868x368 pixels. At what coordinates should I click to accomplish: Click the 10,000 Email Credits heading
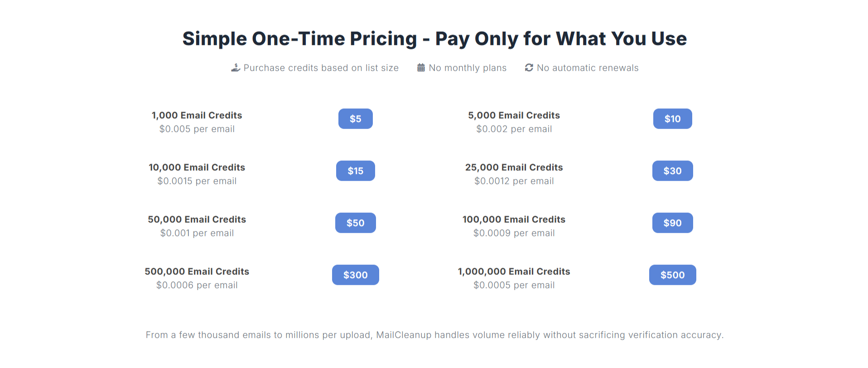197,167
